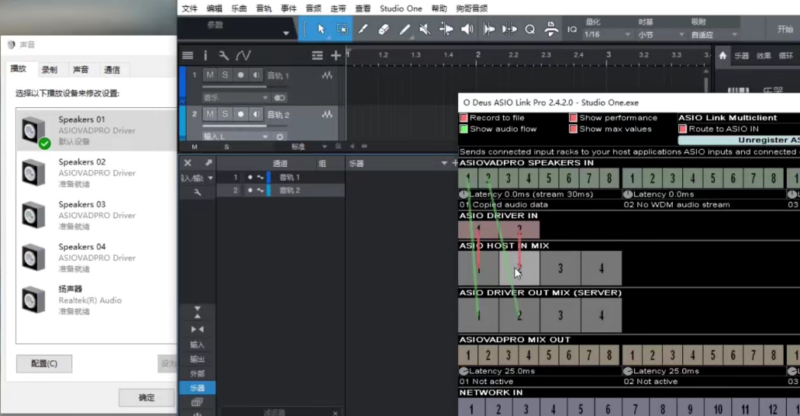Solo 音轨 2 with the S button

(x=224, y=115)
